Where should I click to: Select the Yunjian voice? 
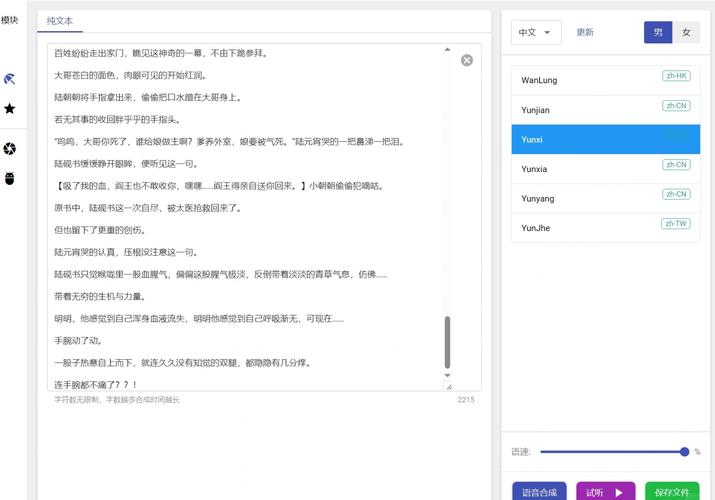pyautogui.click(x=606, y=110)
